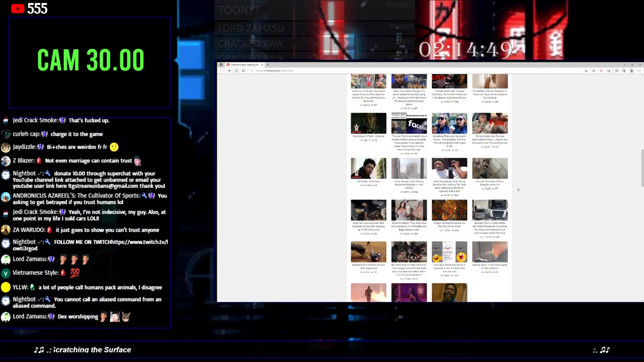
Task: Open the raging bull video thumbnail
Action: click(x=369, y=252)
